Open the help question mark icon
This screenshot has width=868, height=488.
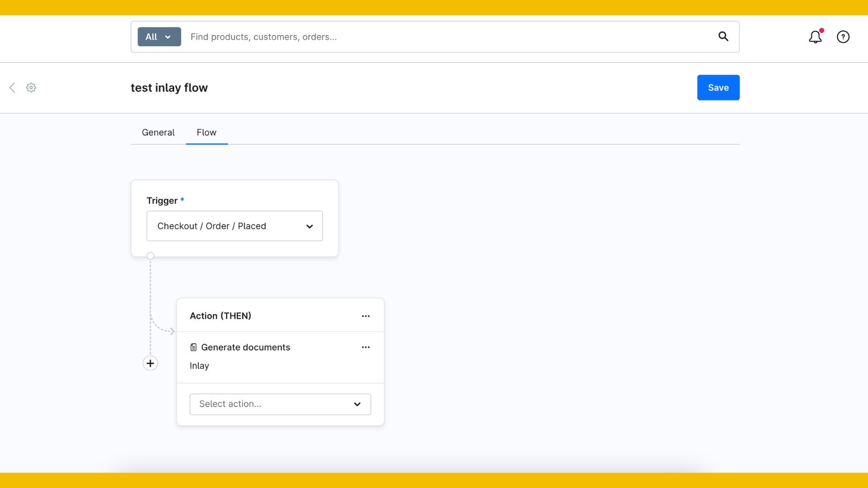(x=843, y=37)
